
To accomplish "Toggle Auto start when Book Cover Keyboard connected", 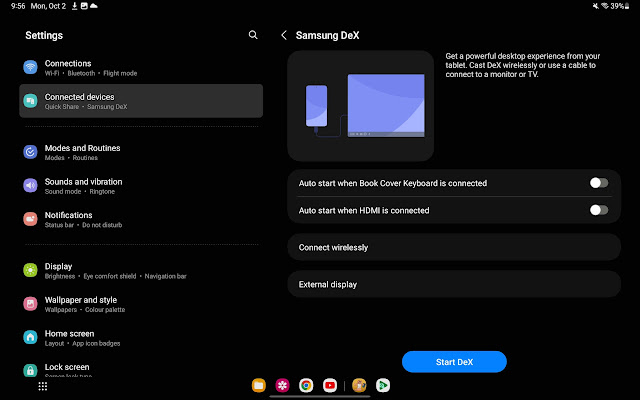I will click(599, 183).
